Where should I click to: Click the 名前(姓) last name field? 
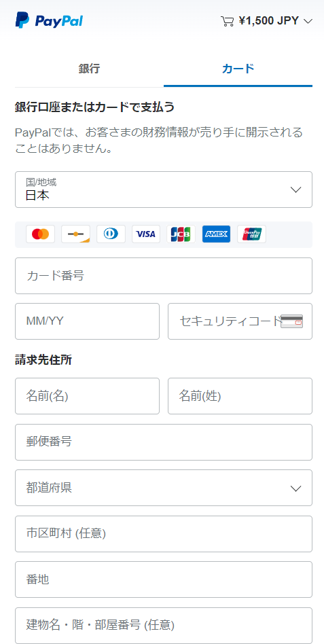point(240,396)
